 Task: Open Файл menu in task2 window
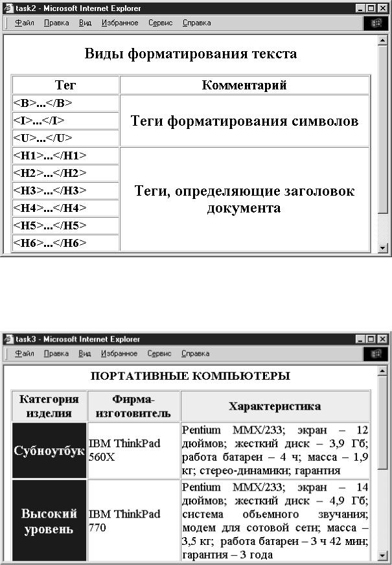(x=25, y=23)
